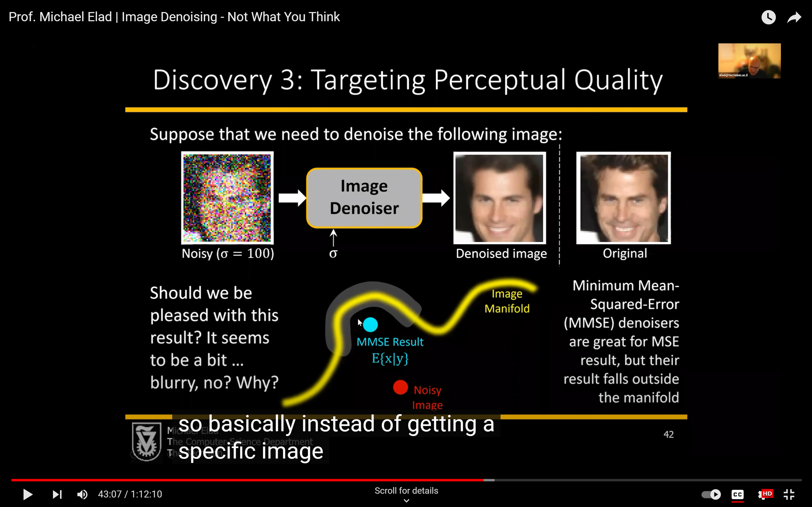Image resolution: width=812 pixels, height=507 pixels.
Task: Click the video title link
Action: [x=174, y=17]
